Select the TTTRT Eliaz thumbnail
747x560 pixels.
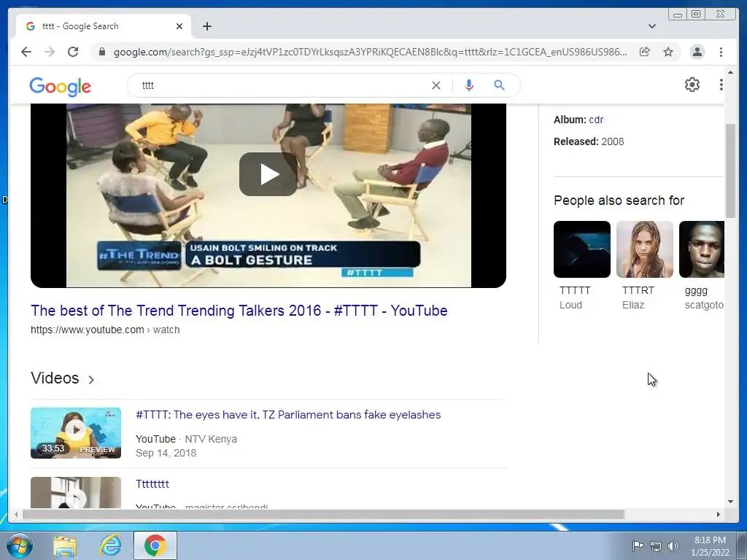645,249
